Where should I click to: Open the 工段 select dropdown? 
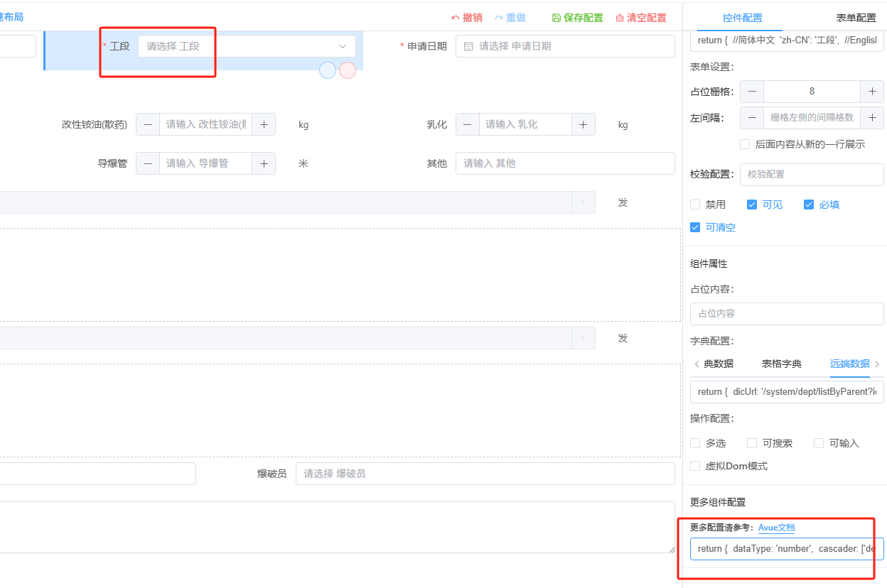pyautogui.click(x=247, y=46)
